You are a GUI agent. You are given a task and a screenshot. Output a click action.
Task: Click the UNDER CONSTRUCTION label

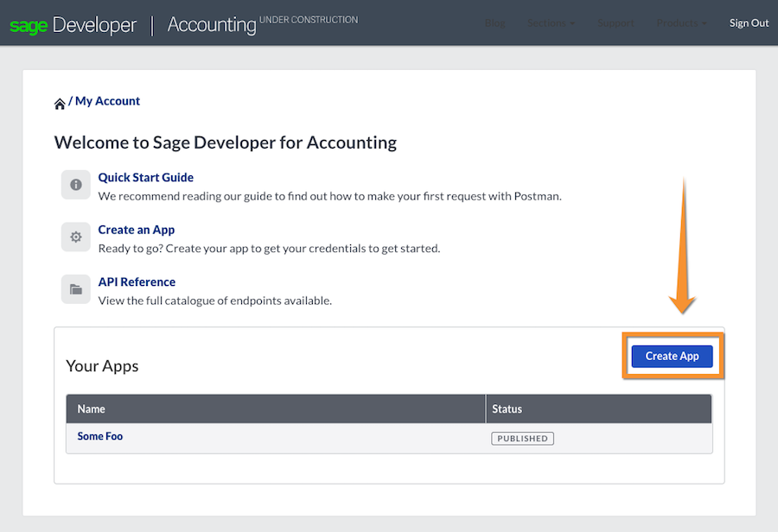click(x=309, y=20)
